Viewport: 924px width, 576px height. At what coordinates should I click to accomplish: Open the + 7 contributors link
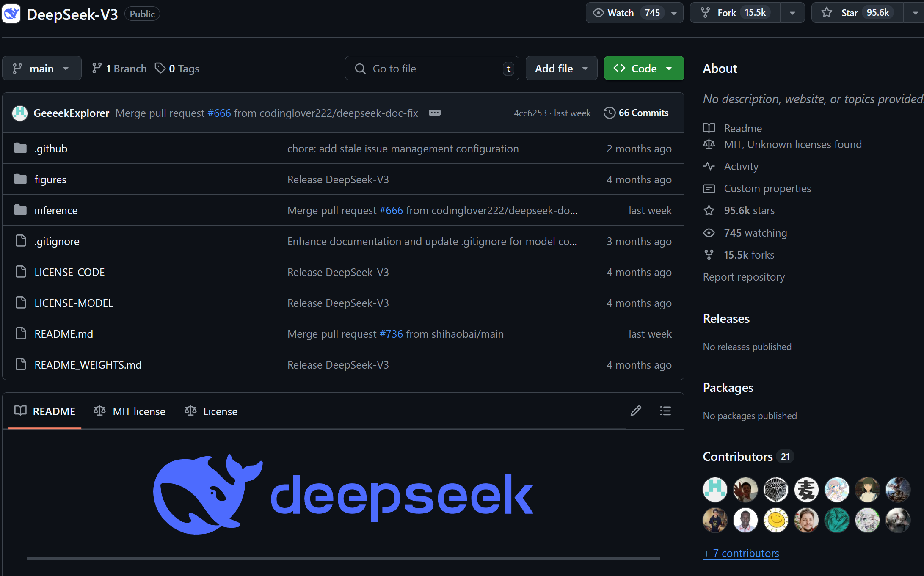tap(741, 554)
